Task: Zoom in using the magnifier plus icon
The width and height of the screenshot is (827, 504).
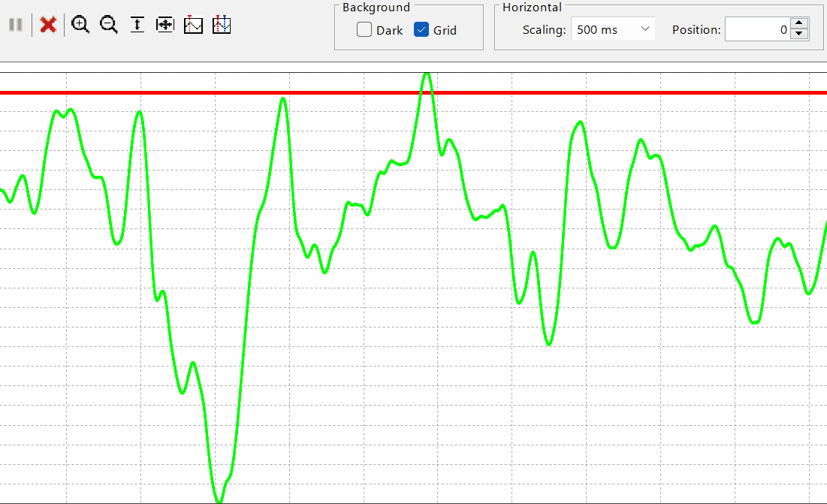Action: [x=80, y=25]
